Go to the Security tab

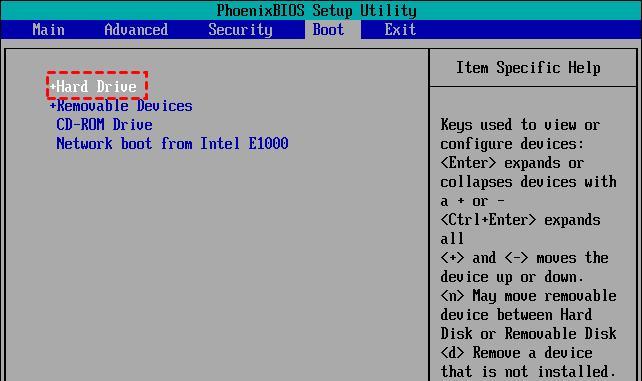point(240,29)
